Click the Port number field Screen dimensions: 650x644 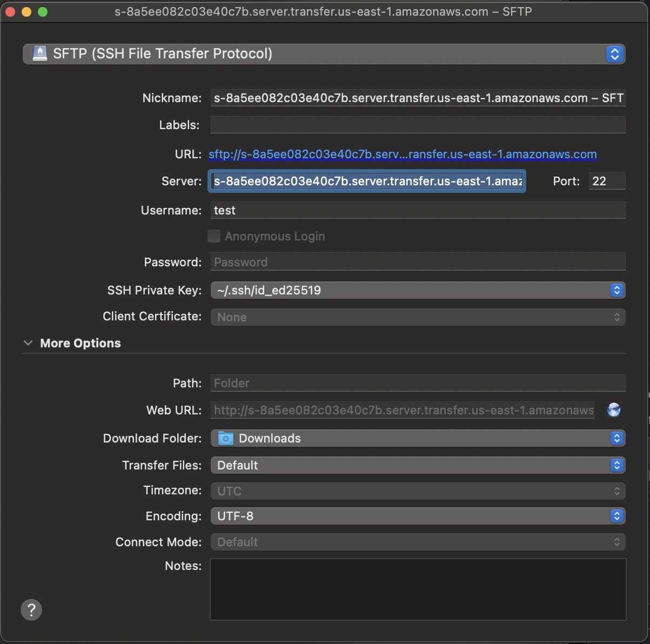tap(606, 181)
